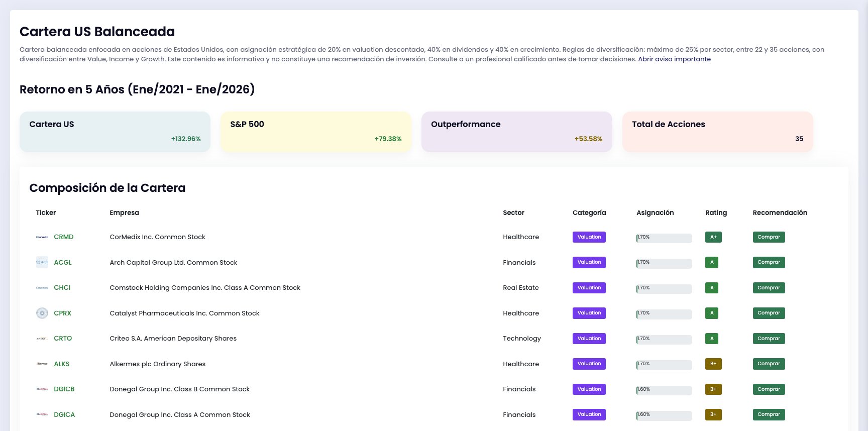Click the Sector column header
Screen dimensions: 868x431
[513, 213]
